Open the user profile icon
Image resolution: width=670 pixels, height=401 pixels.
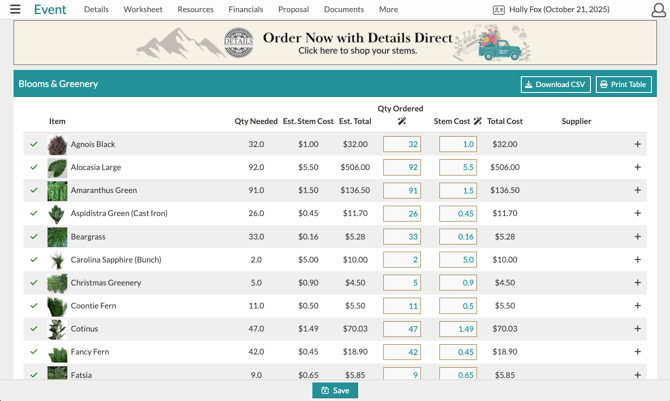[658, 10]
